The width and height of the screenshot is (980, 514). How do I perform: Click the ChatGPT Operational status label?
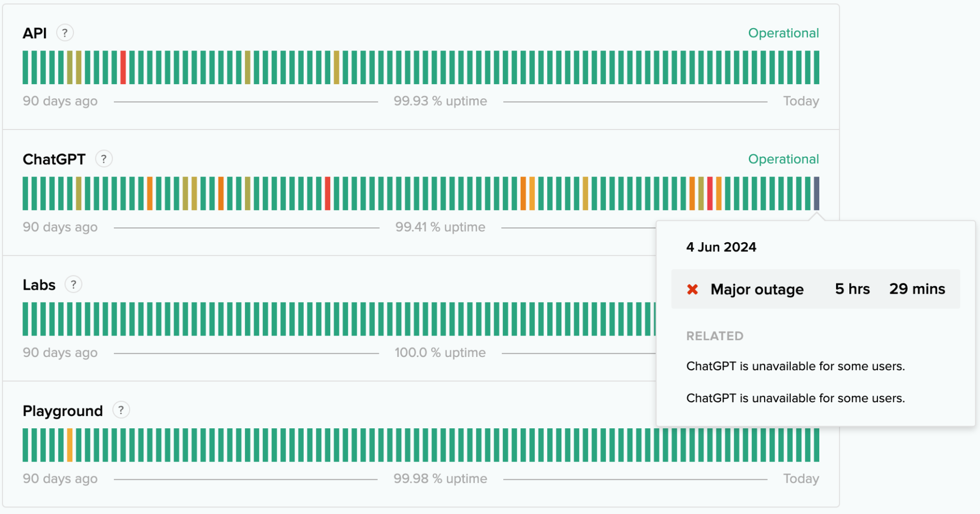coord(783,159)
